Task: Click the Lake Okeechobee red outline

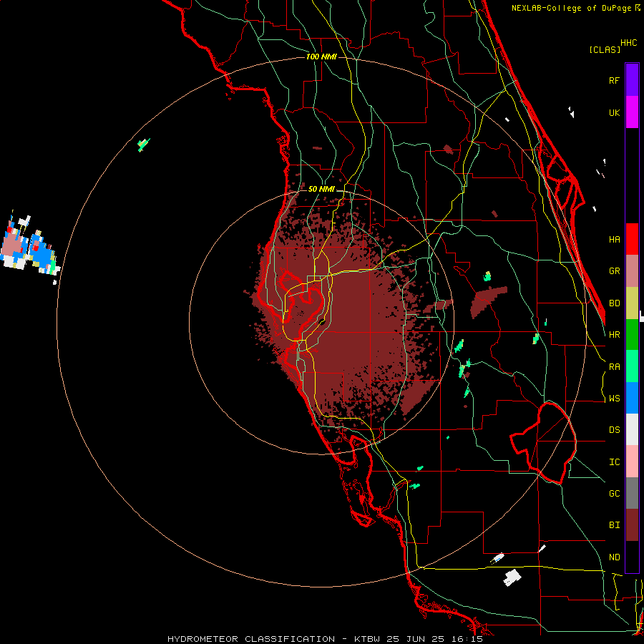Action: 543,443
